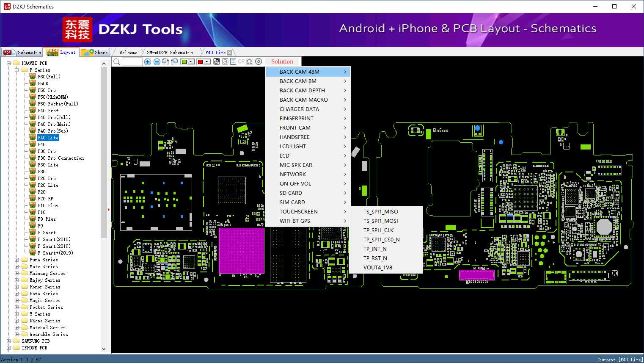
Task: Expand the IPHONE PCB node
Action: pos(9,348)
